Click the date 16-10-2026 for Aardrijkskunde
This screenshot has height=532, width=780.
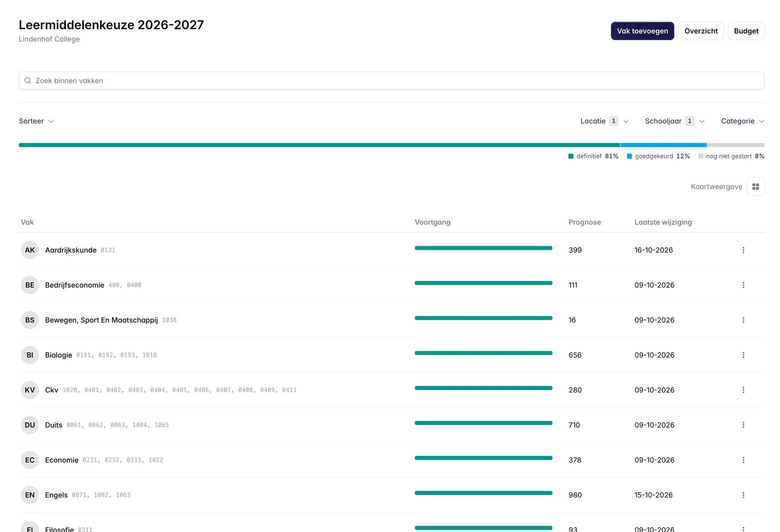(654, 250)
